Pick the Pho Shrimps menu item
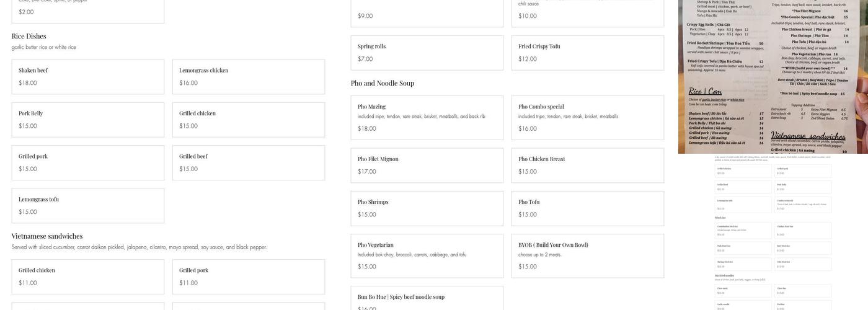This screenshot has width=868, height=310. tap(427, 208)
